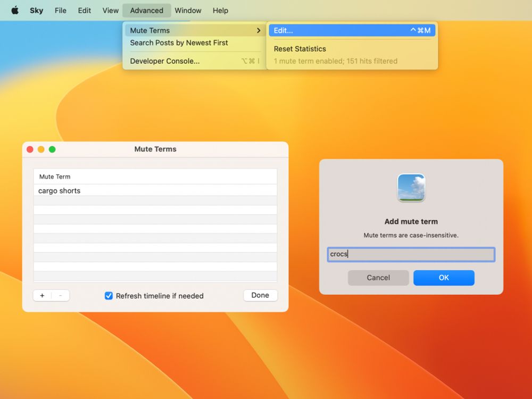Minimize the Mute Terms window

(41, 149)
